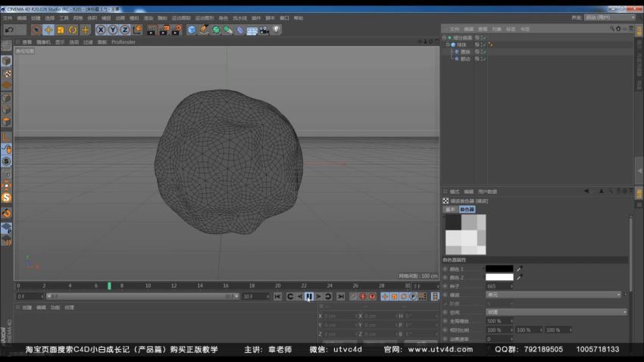Open the 帮助 menu in menu bar

[x=299, y=18]
